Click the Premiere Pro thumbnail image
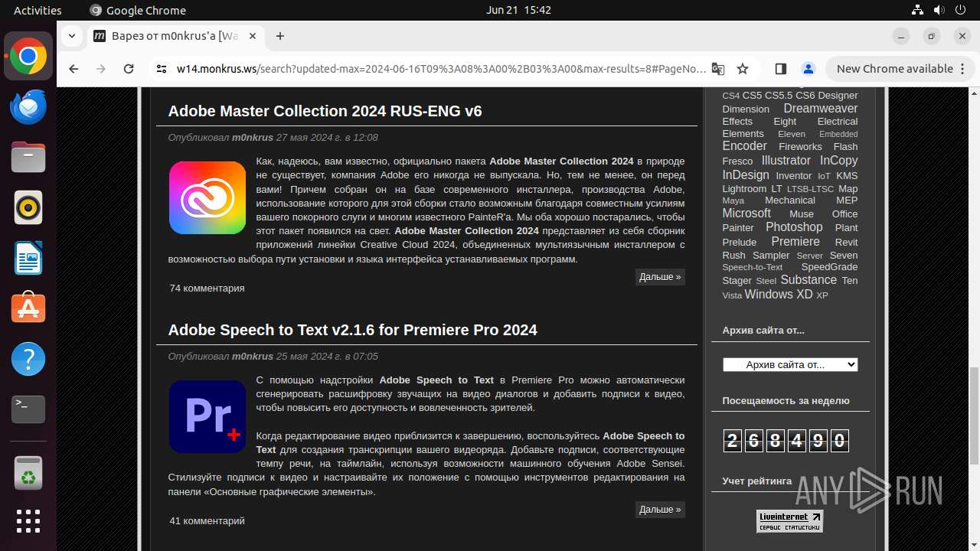 pyautogui.click(x=207, y=416)
